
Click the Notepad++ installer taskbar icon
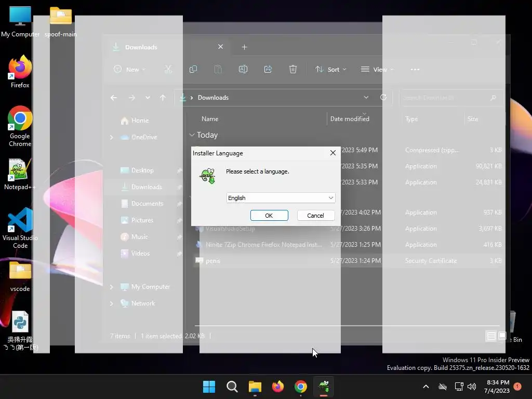[x=324, y=387]
